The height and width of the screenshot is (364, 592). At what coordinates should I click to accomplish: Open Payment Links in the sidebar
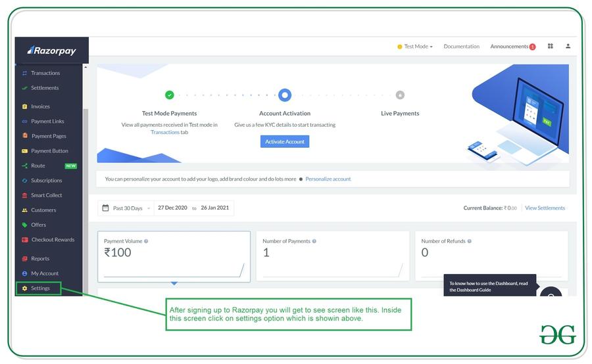tap(47, 122)
